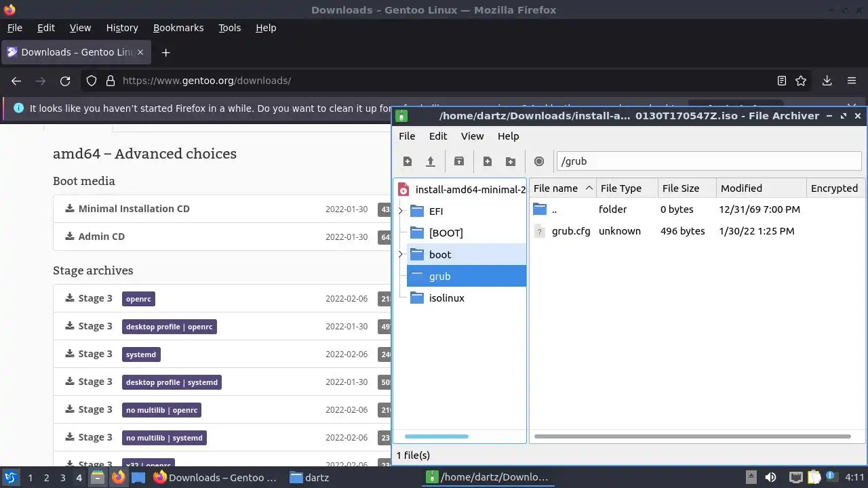This screenshot has width=868, height=488.
Task: Open a new Firefox tab
Action: [165, 52]
